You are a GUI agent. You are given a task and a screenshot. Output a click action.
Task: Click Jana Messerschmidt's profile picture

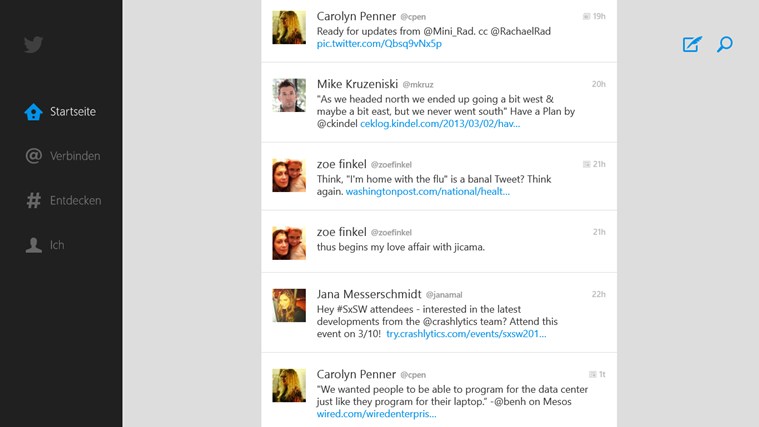pyautogui.click(x=289, y=305)
